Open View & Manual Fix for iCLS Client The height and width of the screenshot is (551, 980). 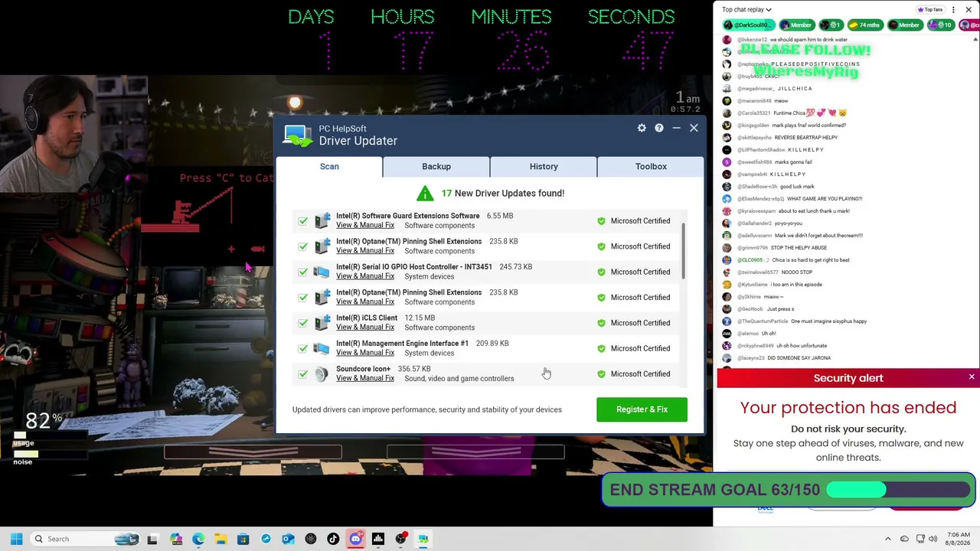(x=365, y=328)
